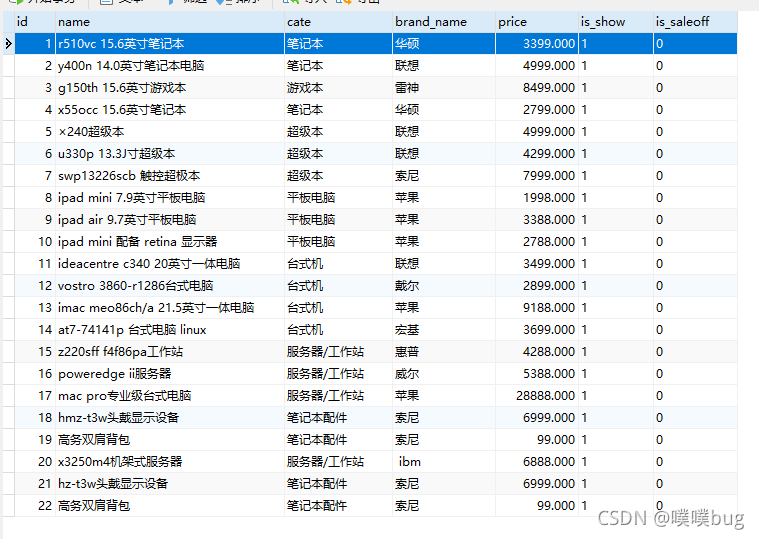Viewport: 759px width, 539px height.
Task: Select the name cell 'g150th 15.6英寸游戏本'
Action: [x=169, y=88]
